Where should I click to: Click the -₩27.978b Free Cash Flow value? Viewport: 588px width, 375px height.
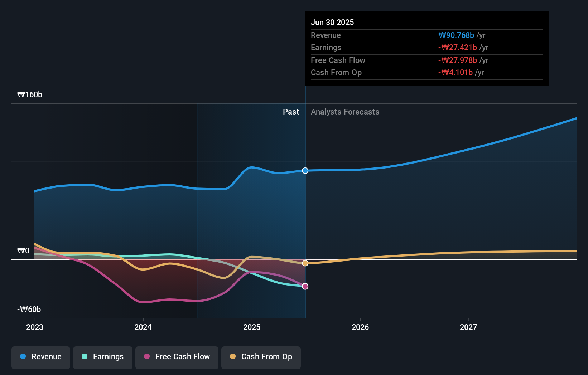click(x=457, y=60)
